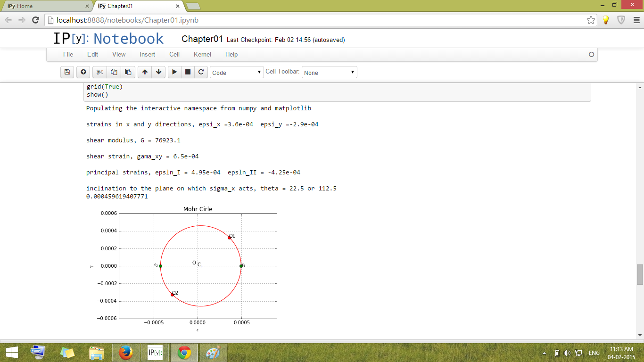The image size is (644, 362).
Task: Reload the page in the browser
Action: click(x=35, y=20)
